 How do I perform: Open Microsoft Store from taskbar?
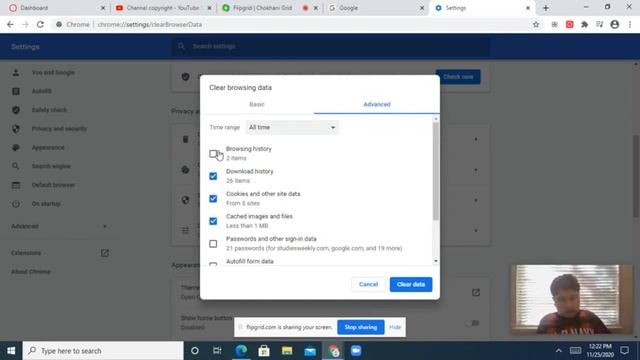pos(264,351)
